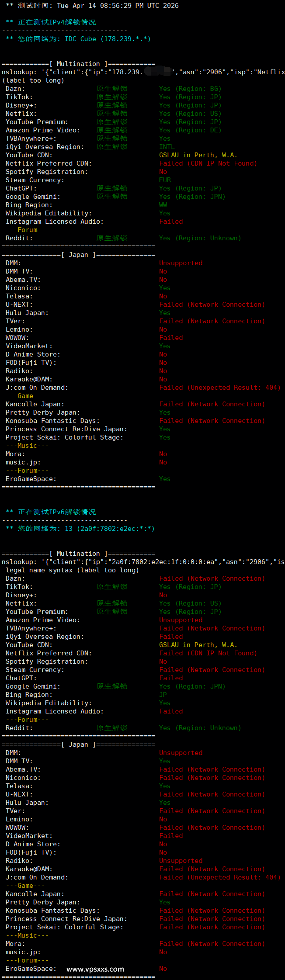
Task: Click the EUR Steam Currency value
Action: tap(165, 180)
